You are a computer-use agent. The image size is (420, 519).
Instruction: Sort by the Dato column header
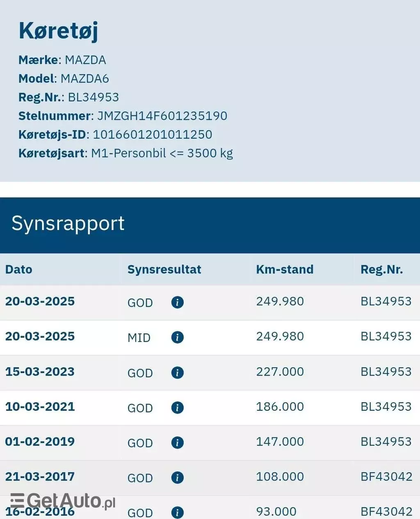[x=19, y=269]
